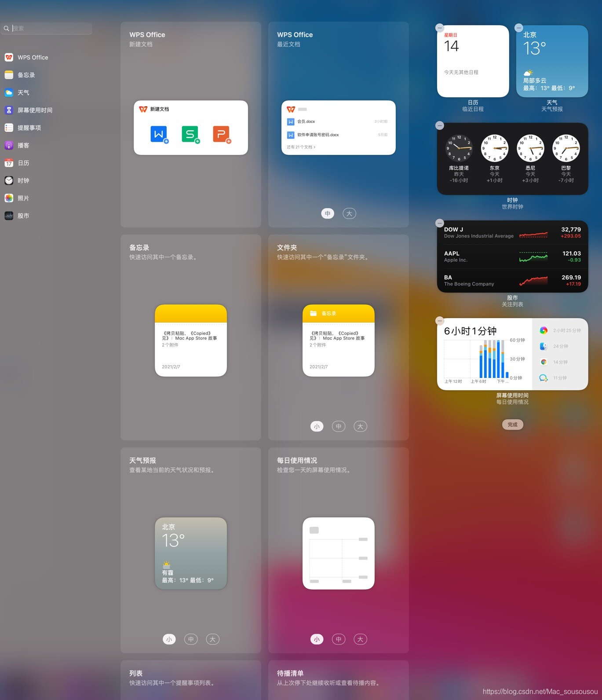Click the AAPL Apple Inc. stock row
This screenshot has height=700, width=602.
point(513,257)
